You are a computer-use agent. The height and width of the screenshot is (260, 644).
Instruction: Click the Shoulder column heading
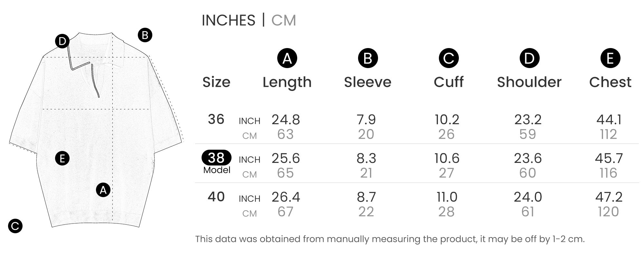[529, 82]
